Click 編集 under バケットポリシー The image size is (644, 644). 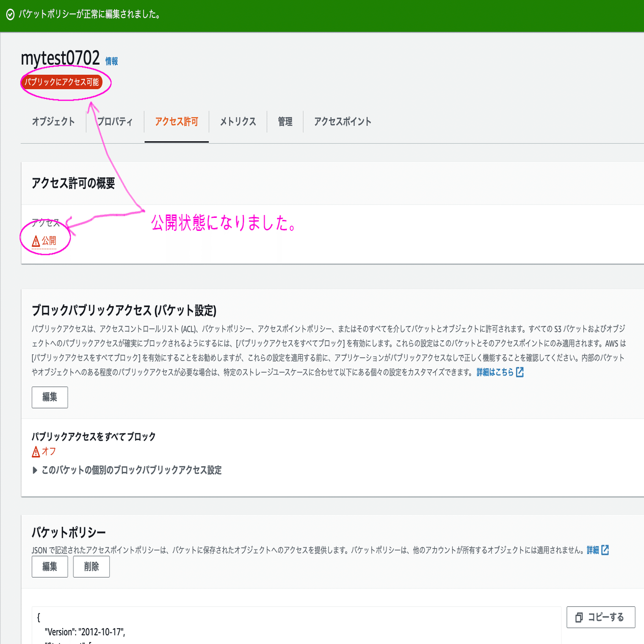pyautogui.click(x=50, y=566)
